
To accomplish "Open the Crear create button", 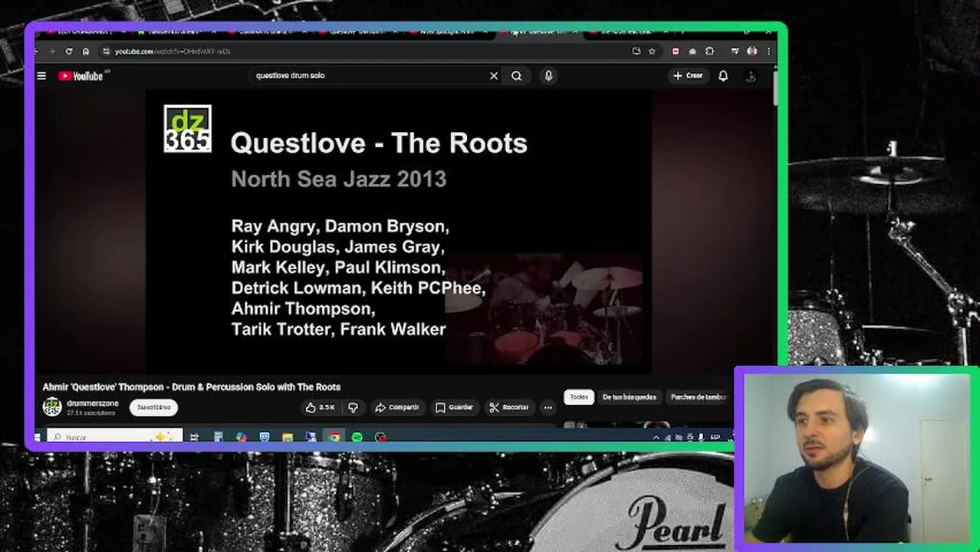I will (x=688, y=76).
